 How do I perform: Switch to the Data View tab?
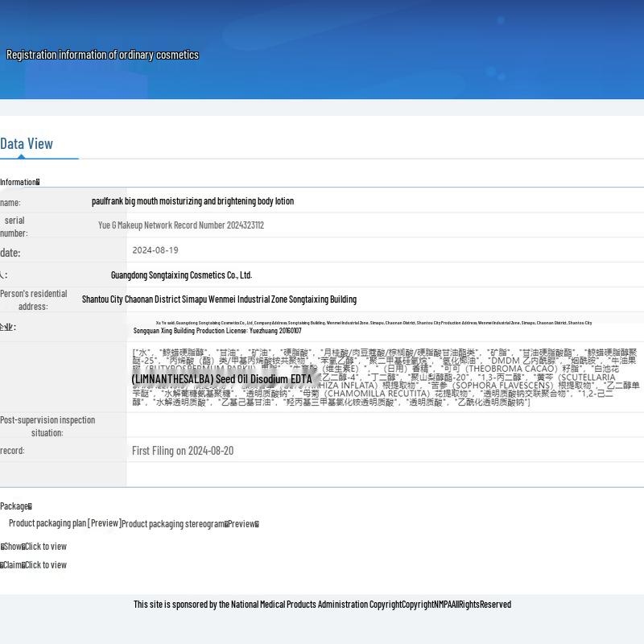(27, 144)
